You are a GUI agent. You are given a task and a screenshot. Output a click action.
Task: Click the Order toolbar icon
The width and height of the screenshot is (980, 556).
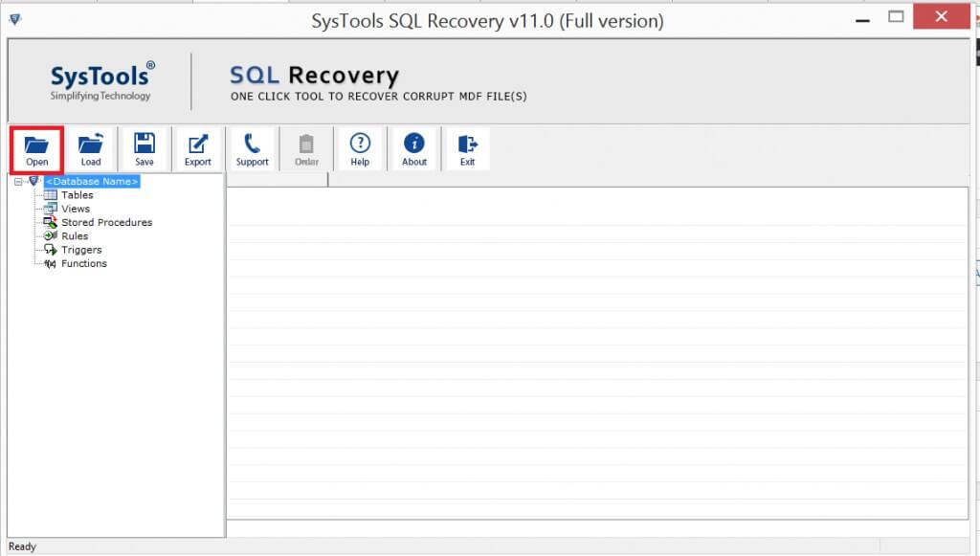(x=306, y=146)
